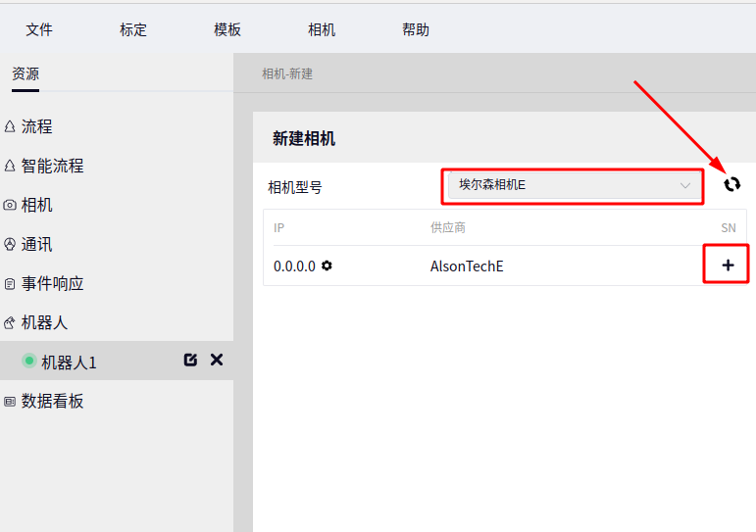Switch to the 资源 tab
The image size is (756, 532).
click(25, 73)
